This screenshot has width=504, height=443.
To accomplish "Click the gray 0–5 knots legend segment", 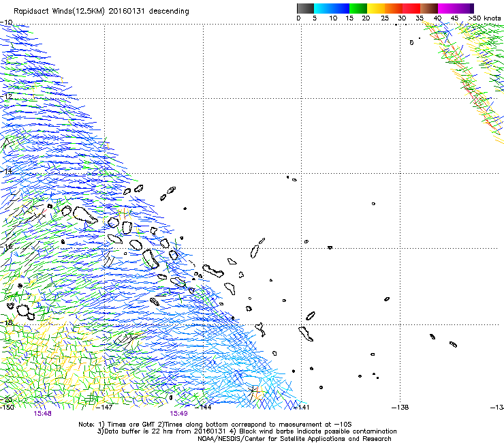I will click(x=305, y=8).
